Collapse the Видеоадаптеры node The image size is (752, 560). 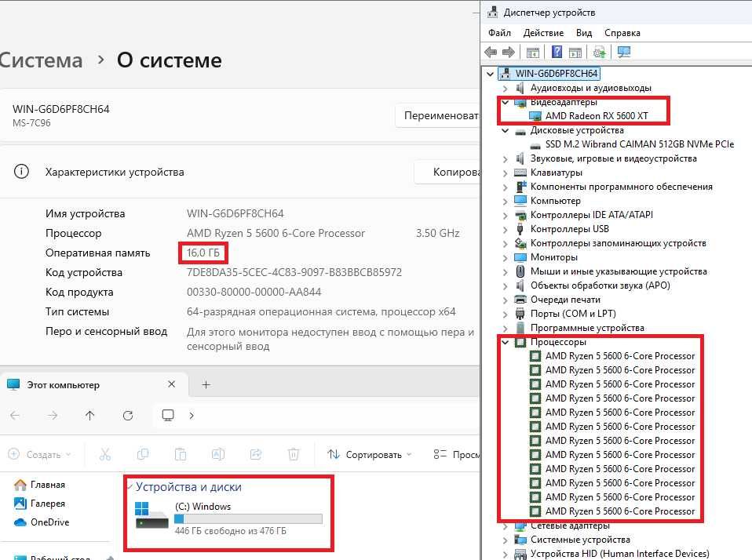tap(505, 102)
